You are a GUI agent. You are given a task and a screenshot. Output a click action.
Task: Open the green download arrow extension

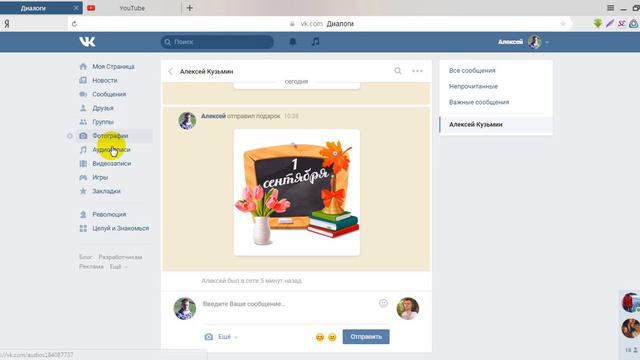[598, 24]
